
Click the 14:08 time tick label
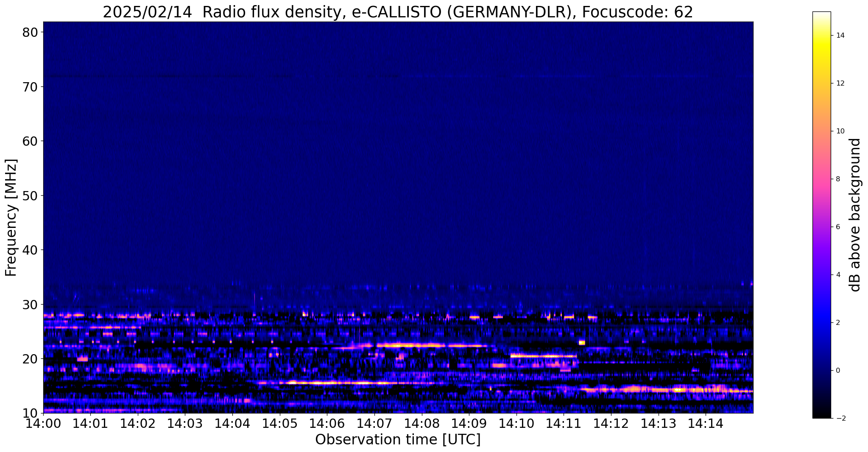[422, 423]
